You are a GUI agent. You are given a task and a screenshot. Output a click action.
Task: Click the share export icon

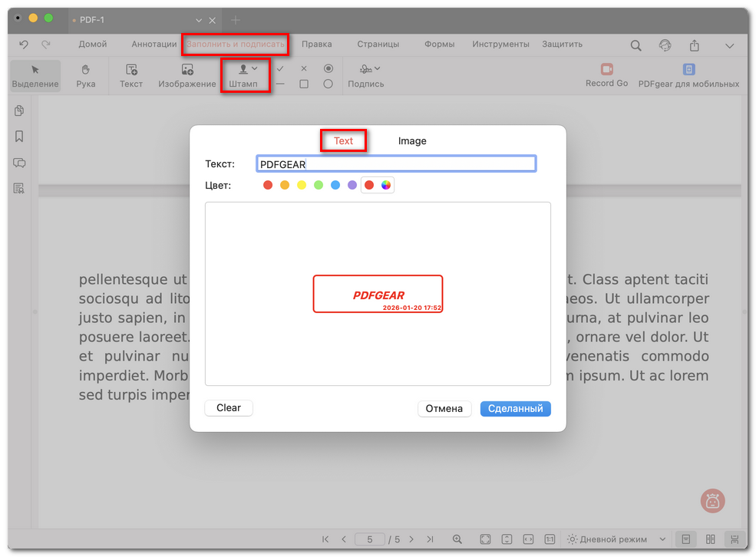695,45
